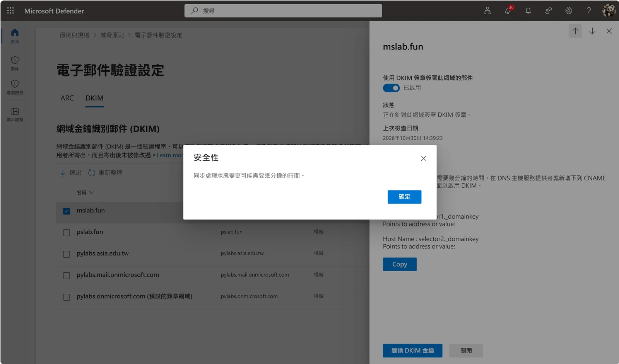Open alerts icon with 30 badge
The width and height of the screenshot is (619, 364).
coord(508,10)
